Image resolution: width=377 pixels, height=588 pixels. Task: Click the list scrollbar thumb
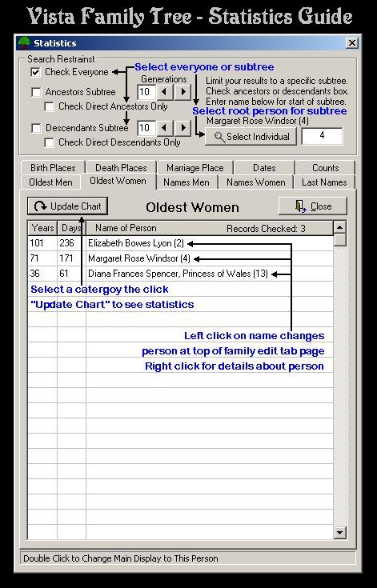point(340,240)
